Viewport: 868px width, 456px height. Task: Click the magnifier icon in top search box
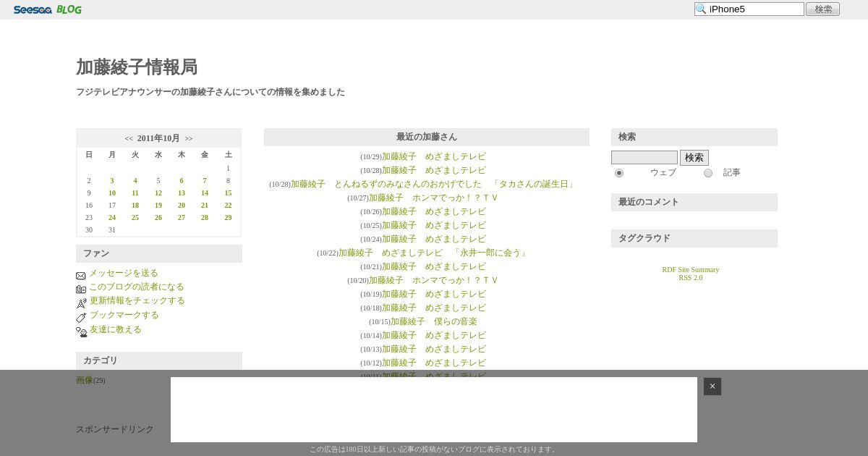(701, 9)
